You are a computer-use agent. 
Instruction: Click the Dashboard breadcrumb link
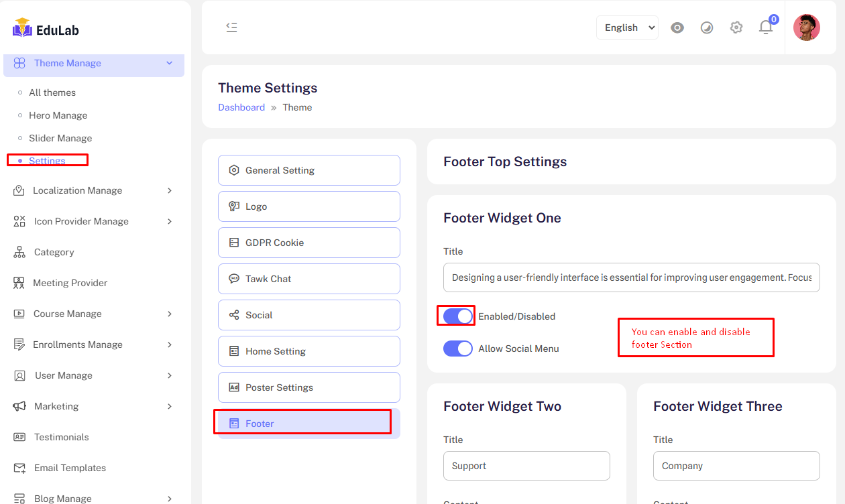(241, 107)
